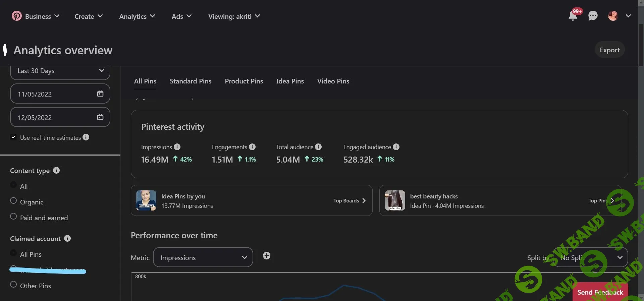Viewport: 644px width, 301px height.
Task: Click the Export button
Action: point(609,50)
